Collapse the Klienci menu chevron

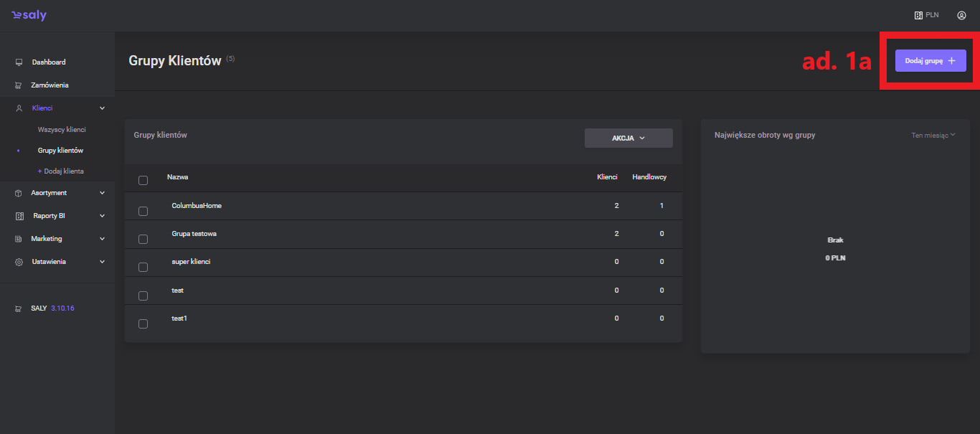pyautogui.click(x=102, y=108)
